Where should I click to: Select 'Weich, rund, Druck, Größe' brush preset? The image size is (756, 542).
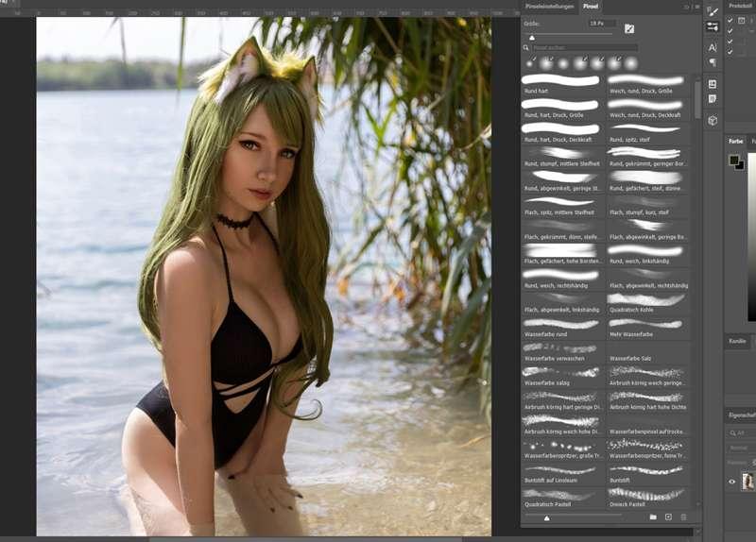point(647,84)
